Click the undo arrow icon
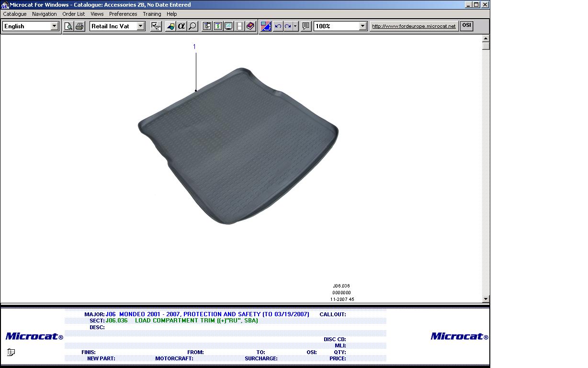This screenshot has width=588, height=368. click(x=278, y=26)
